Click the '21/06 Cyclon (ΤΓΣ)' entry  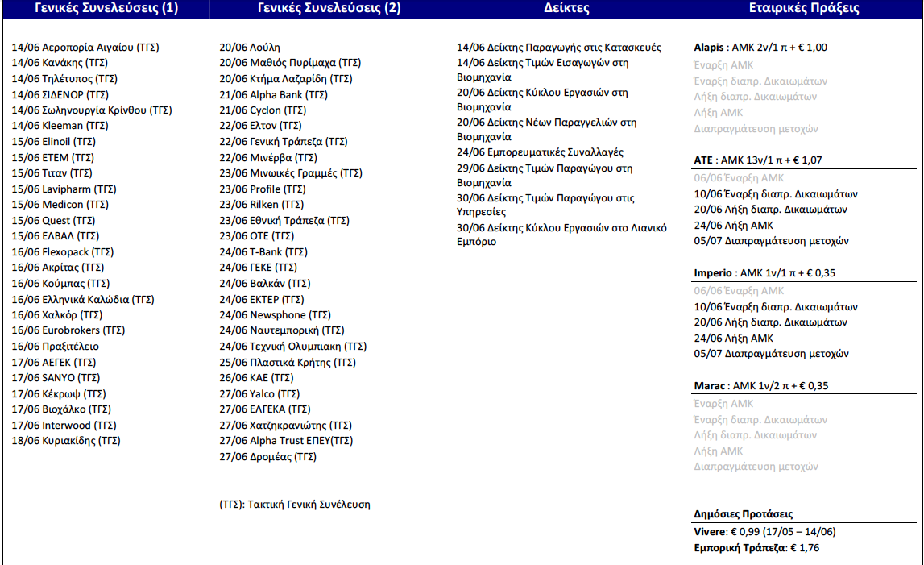pos(263,110)
